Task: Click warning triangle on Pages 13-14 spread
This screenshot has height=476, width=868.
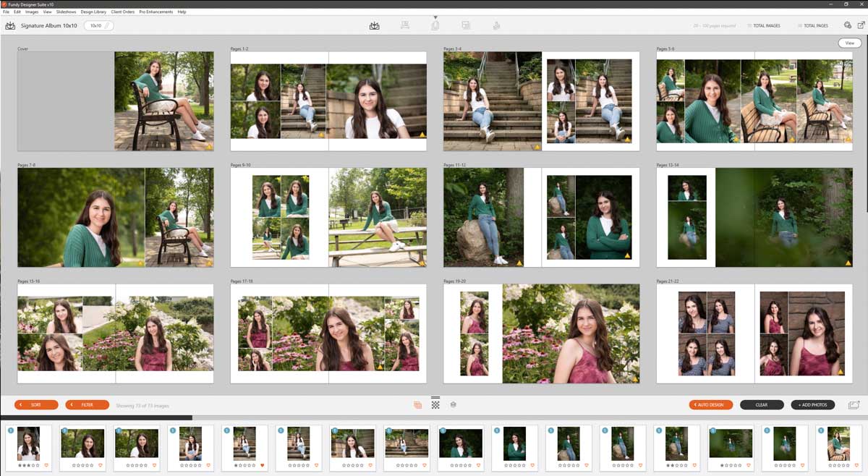Action: click(848, 263)
